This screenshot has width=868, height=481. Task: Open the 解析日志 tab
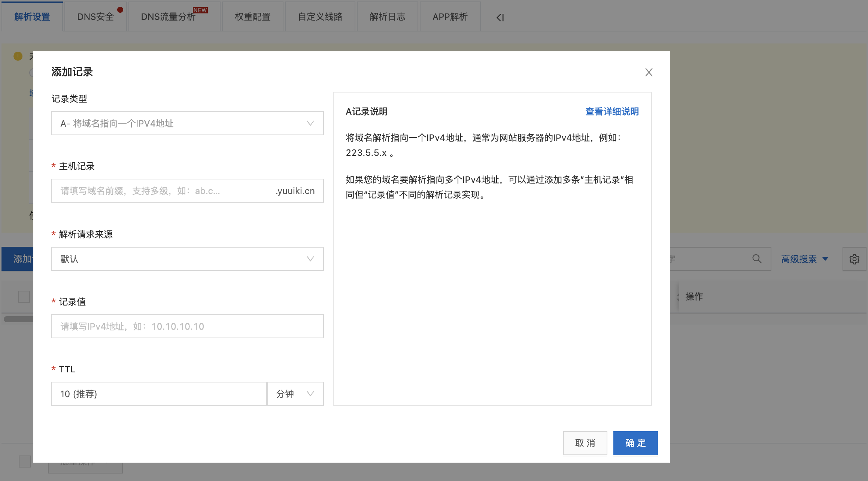[387, 17]
